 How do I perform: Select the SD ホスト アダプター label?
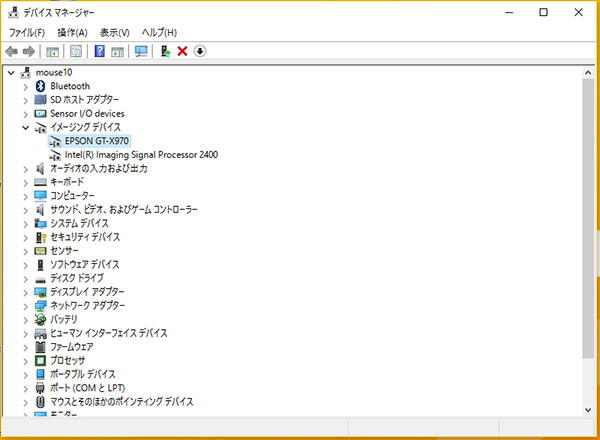click(x=85, y=100)
